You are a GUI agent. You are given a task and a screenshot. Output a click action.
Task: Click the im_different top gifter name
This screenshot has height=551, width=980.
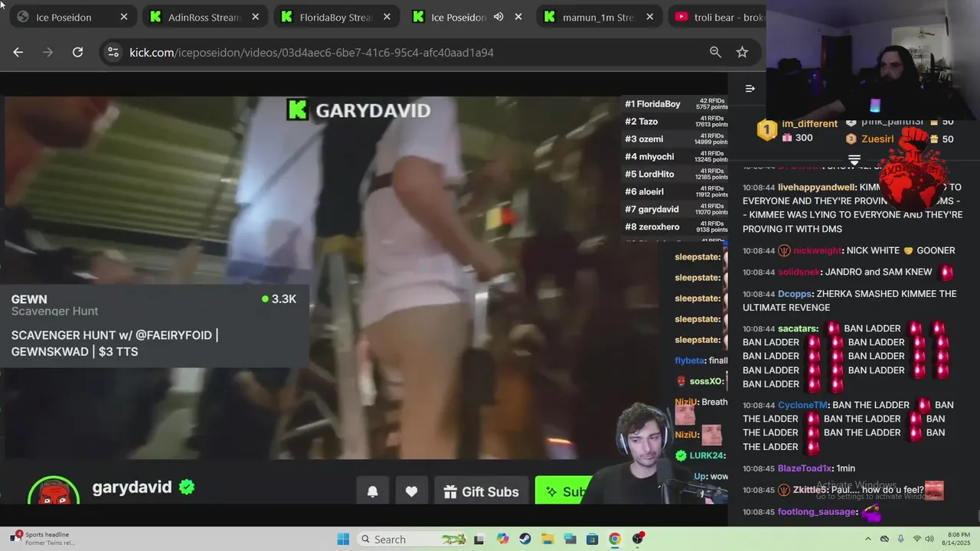pos(809,124)
